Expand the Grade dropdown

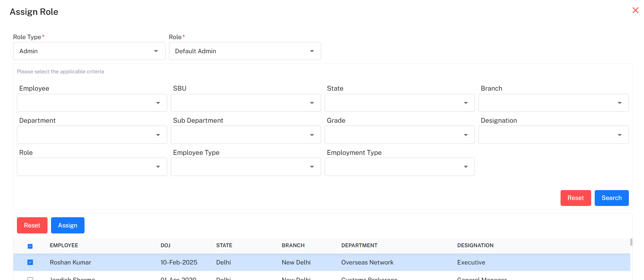coord(399,135)
